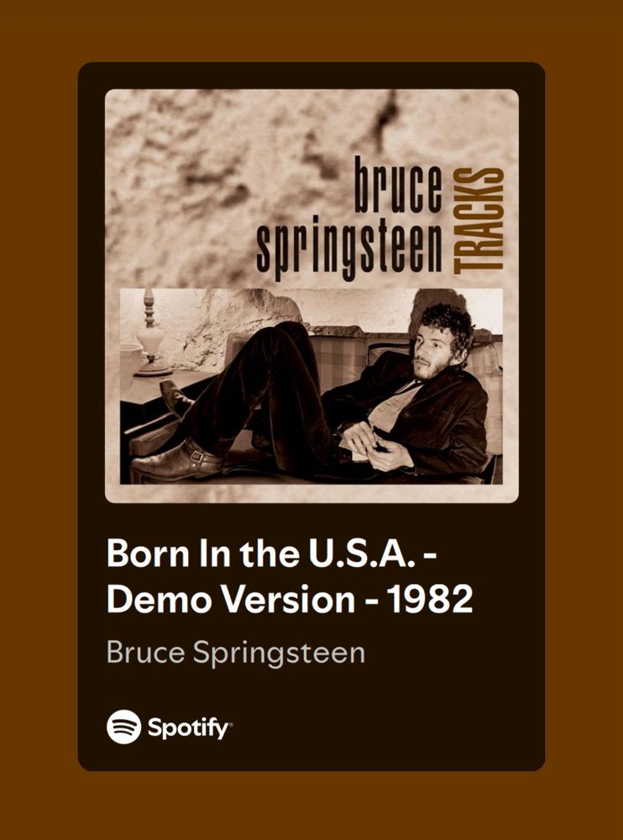Click the word 'springsteen' on album cover
The image size is (623, 840).
pos(349,248)
